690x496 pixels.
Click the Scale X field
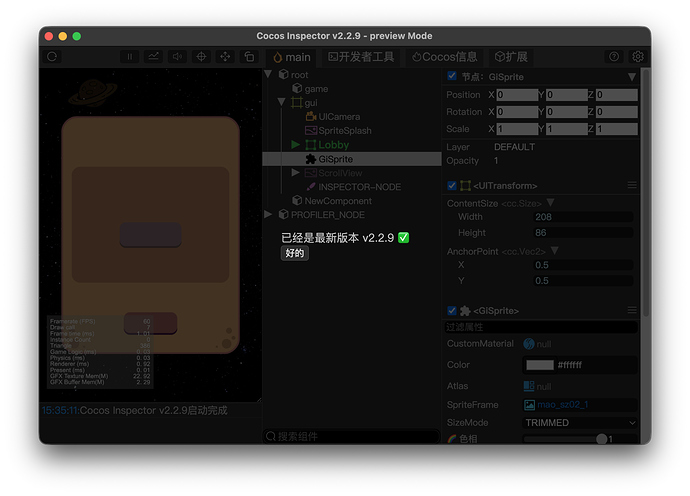(517, 129)
